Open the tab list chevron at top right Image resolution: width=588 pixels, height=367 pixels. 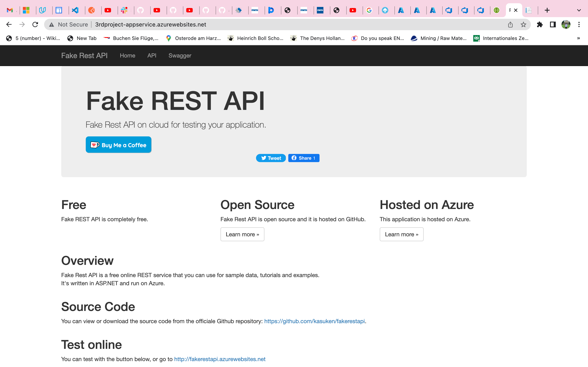(579, 10)
